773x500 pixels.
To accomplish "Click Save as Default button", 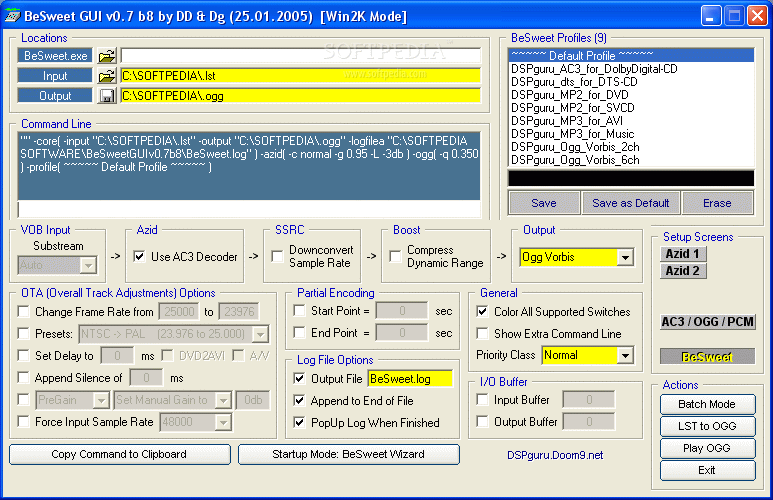I will tap(631, 203).
